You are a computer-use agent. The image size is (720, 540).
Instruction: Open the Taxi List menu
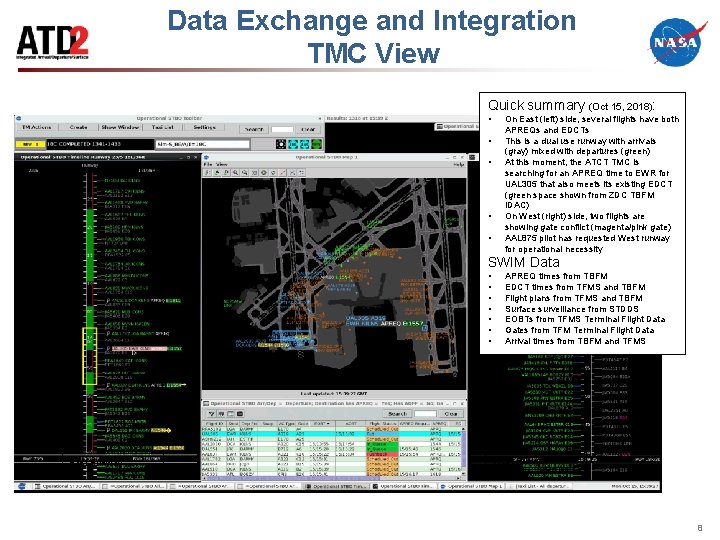pyautogui.click(x=162, y=127)
